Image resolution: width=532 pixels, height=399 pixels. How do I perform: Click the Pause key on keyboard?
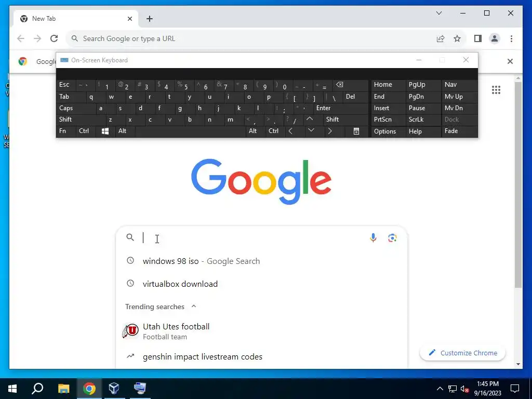pyautogui.click(x=423, y=108)
